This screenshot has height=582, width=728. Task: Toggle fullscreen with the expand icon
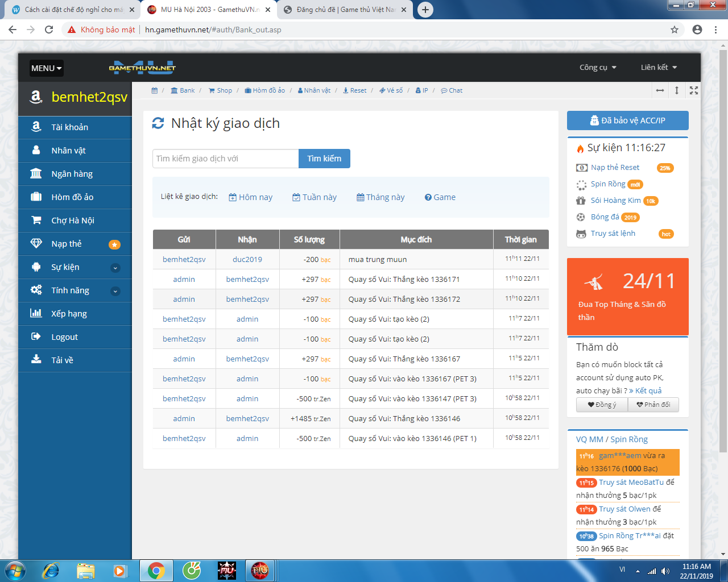pos(693,90)
